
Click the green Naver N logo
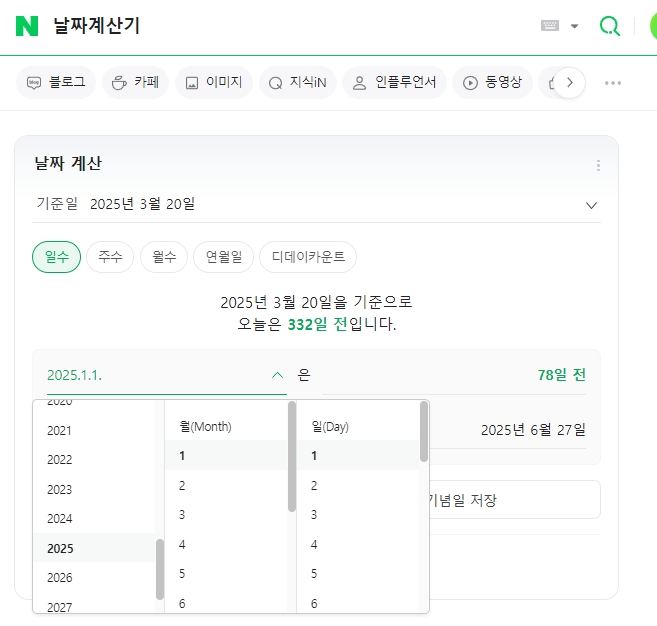pos(27,26)
